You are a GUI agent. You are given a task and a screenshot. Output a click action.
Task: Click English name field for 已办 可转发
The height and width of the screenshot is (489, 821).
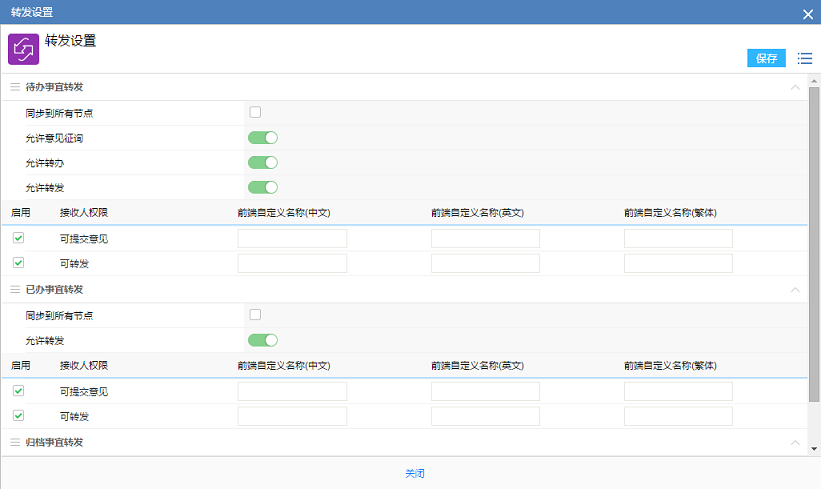485,416
